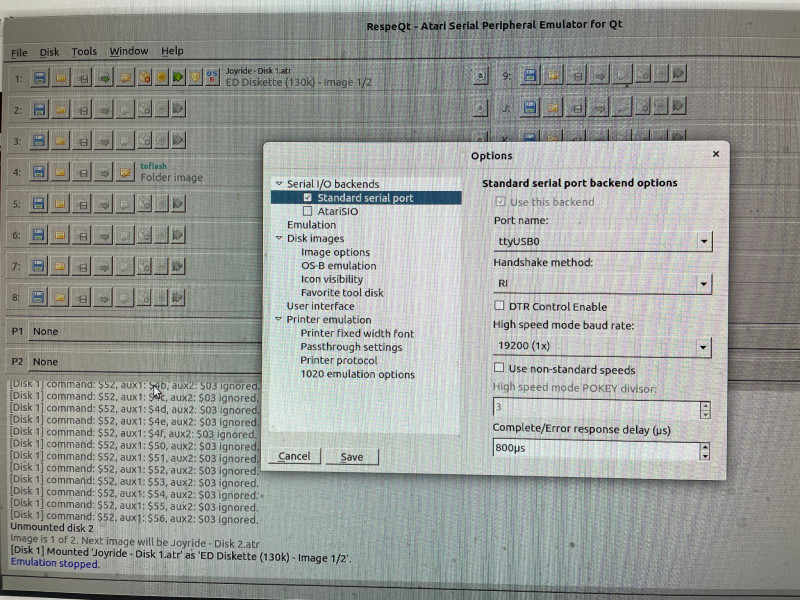Click the folder icon beside toflash in drive 4
Screen dimensions: 800x600
[126, 172]
